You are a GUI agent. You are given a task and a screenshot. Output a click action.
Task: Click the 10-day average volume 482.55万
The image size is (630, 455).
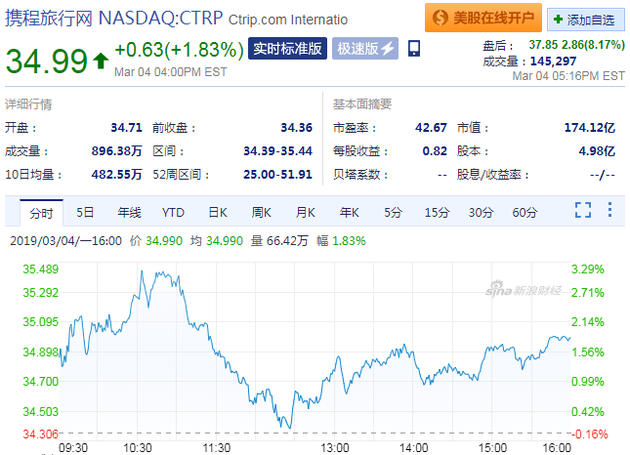pyautogui.click(x=117, y=174)
